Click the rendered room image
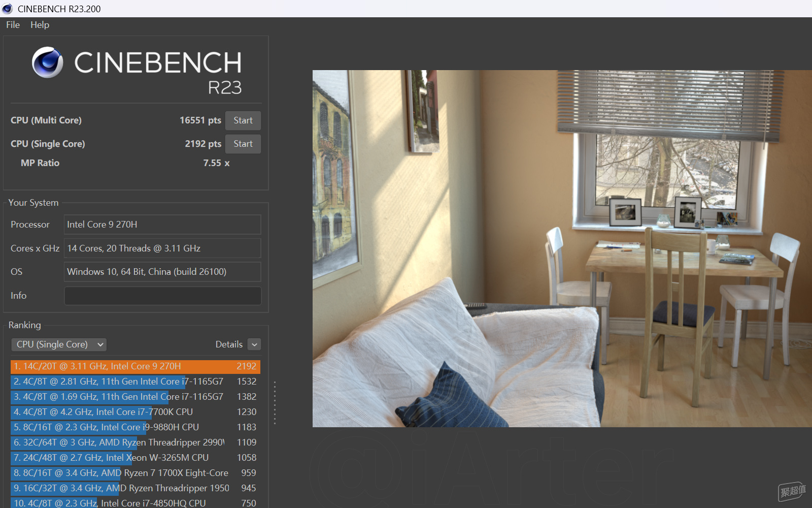The height and width of the screenshot is (508, 812). click(562, 248)
